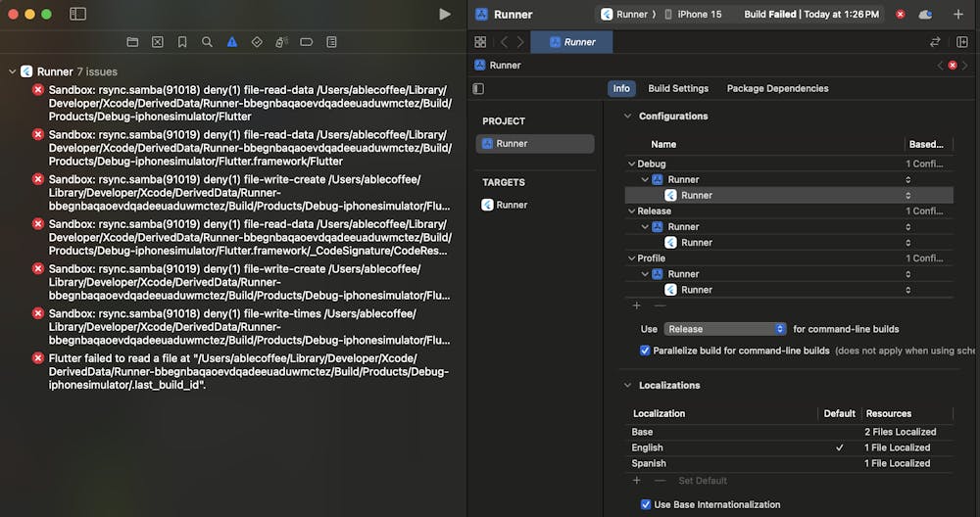
Task: Click the Runner scheme selector
Action: (x=627, y=15)
